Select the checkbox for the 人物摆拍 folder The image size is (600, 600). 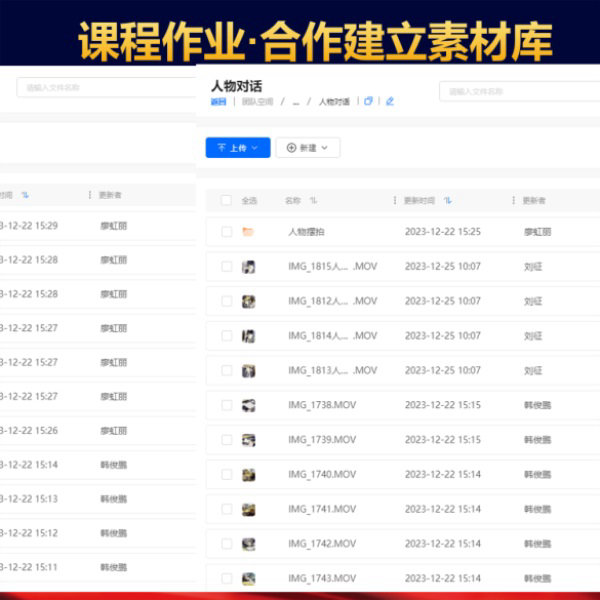(227, 232)
